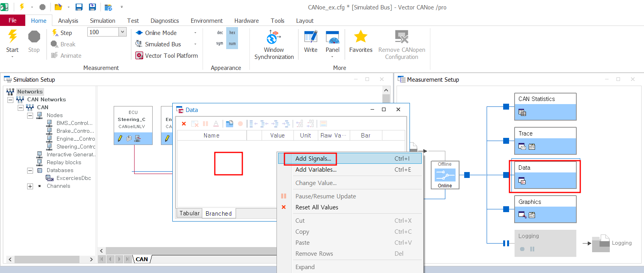Image resolution: width=644 pixels, height=273 pixels.
Task: Click the Stop measurement octagon icon
Action: [x=34, y=37]
